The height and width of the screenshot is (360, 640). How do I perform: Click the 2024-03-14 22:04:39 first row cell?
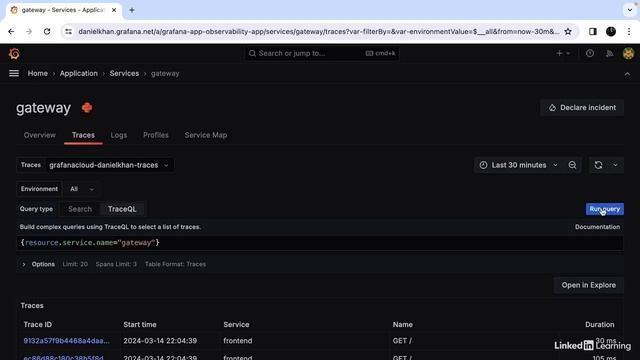coord(160,341)
